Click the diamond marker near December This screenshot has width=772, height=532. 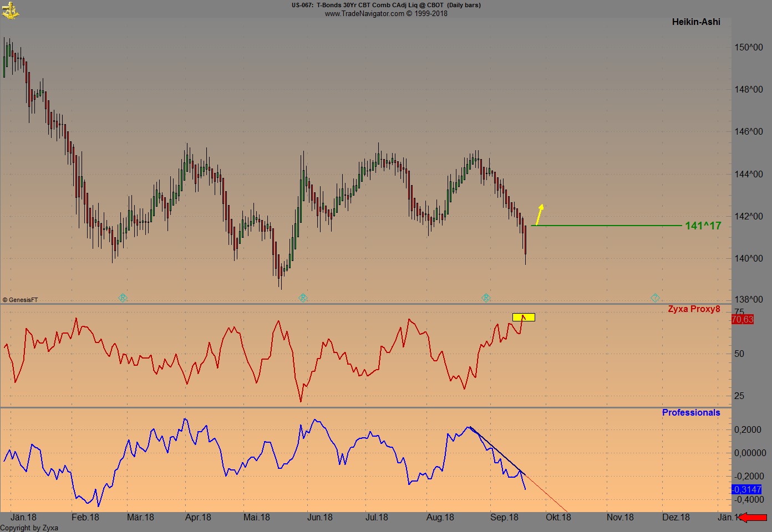coord(655,298)
